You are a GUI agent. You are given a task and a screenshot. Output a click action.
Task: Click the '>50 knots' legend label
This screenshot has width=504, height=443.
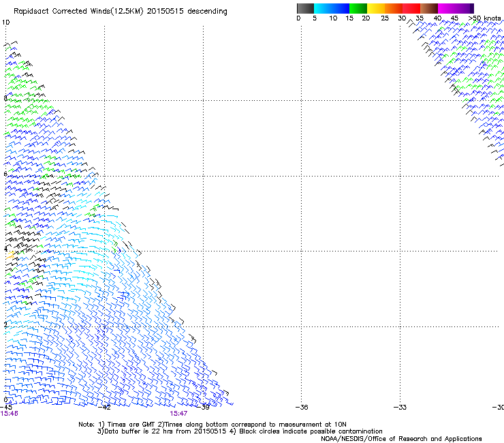tap(484, 18)
